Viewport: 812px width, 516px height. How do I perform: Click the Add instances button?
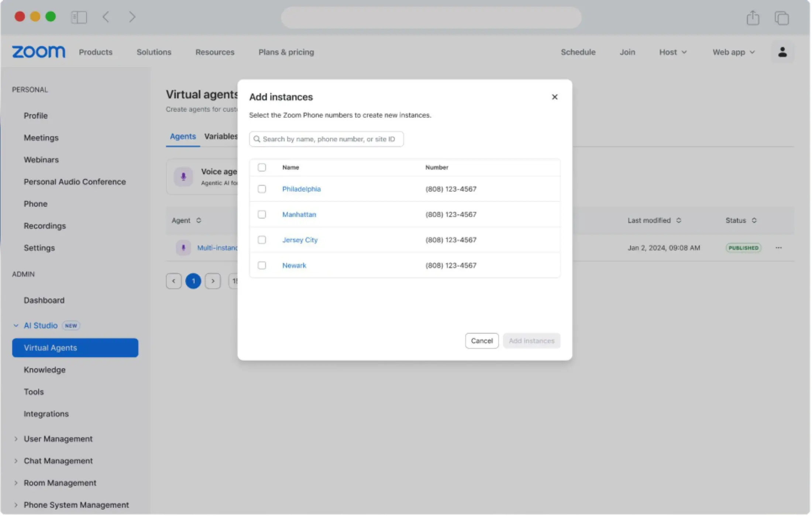531,341
